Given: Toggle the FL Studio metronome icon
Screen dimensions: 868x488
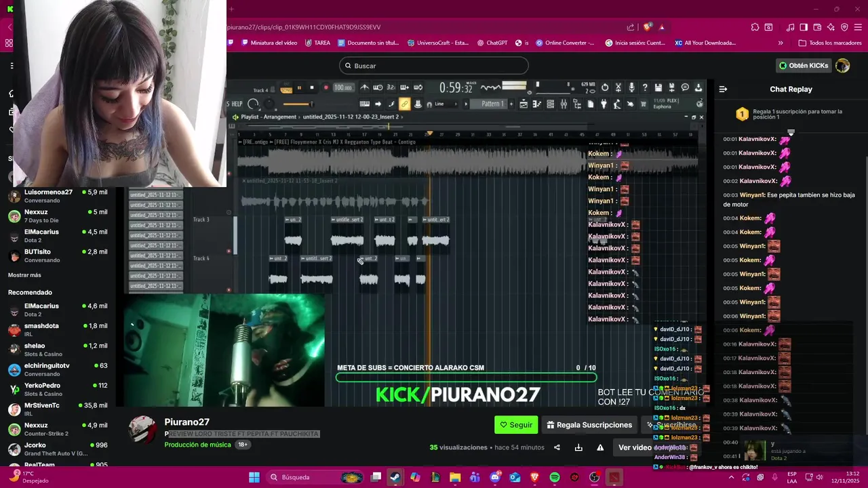Looking at the screenshot, I should [364, 87].
